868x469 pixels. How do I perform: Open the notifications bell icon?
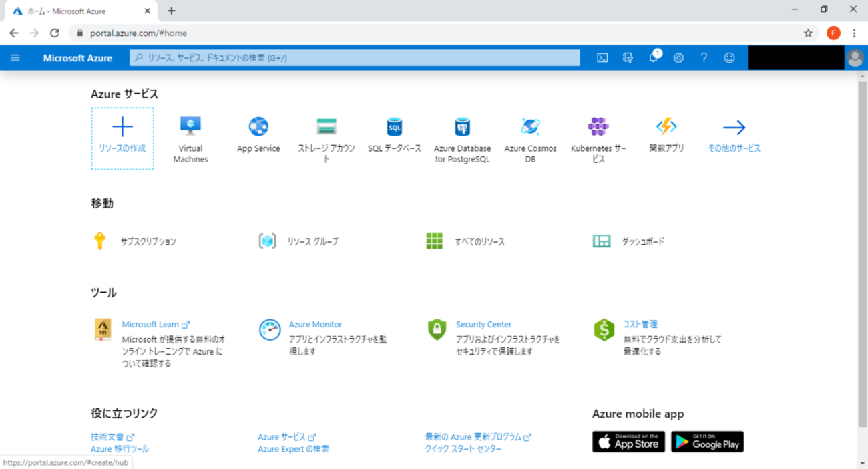[653, 58]
